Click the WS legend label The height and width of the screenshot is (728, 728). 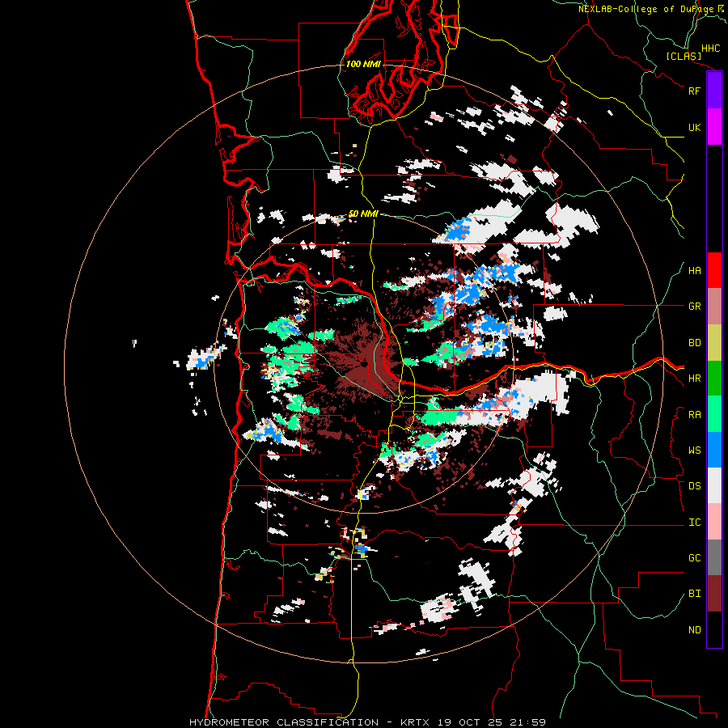694,451
